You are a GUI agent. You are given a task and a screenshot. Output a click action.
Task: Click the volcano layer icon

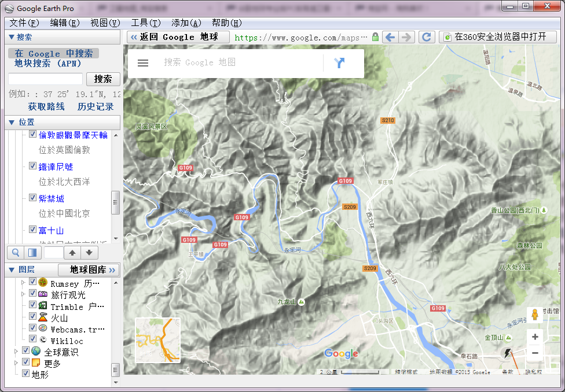point(43,317)
